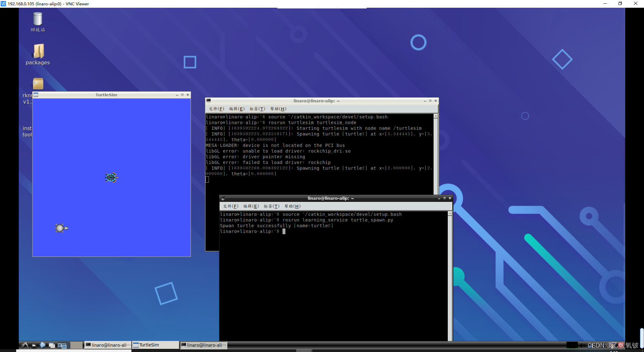This screenshot has height=352, width=644.
Task: Open the packages folder on the desktop
Action: coord(38,54)
